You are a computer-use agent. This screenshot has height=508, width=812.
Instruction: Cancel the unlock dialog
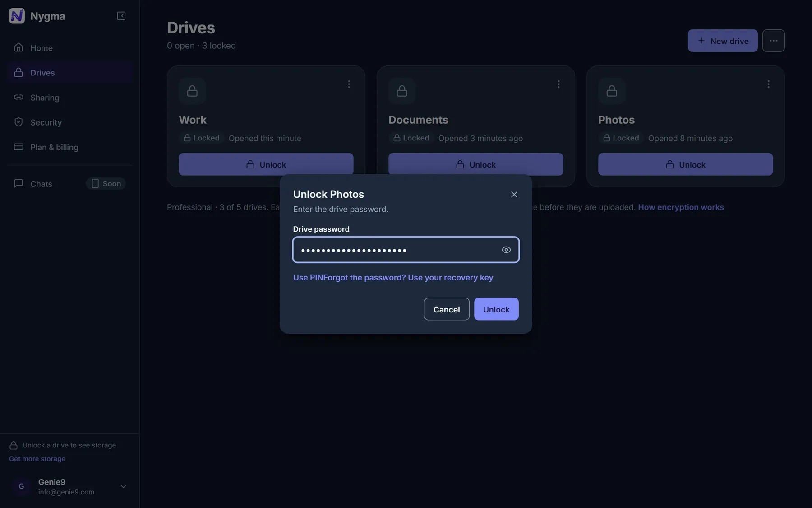point(447,309)
